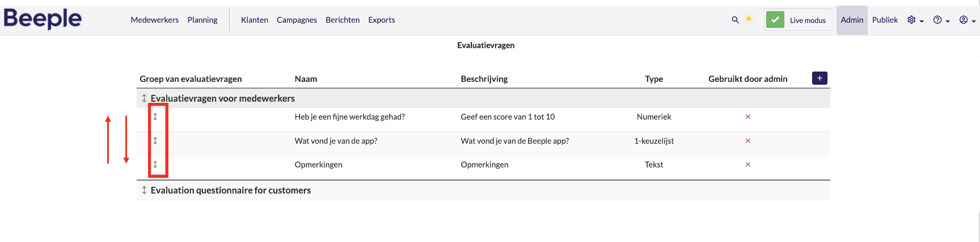
Task: Click reorder handle for 'Heb je een fijne werkdag gehad?'
Action: coord(155,116)
